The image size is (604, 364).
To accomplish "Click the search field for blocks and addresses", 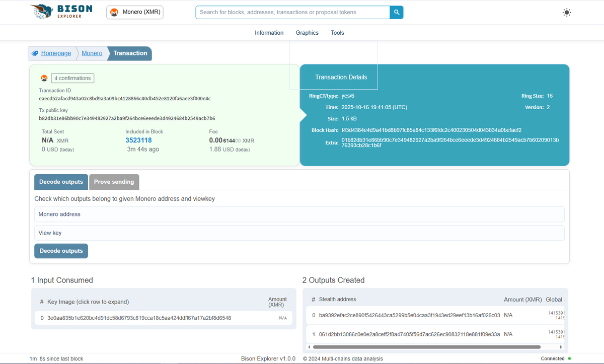I will click(x=292, y=12).
